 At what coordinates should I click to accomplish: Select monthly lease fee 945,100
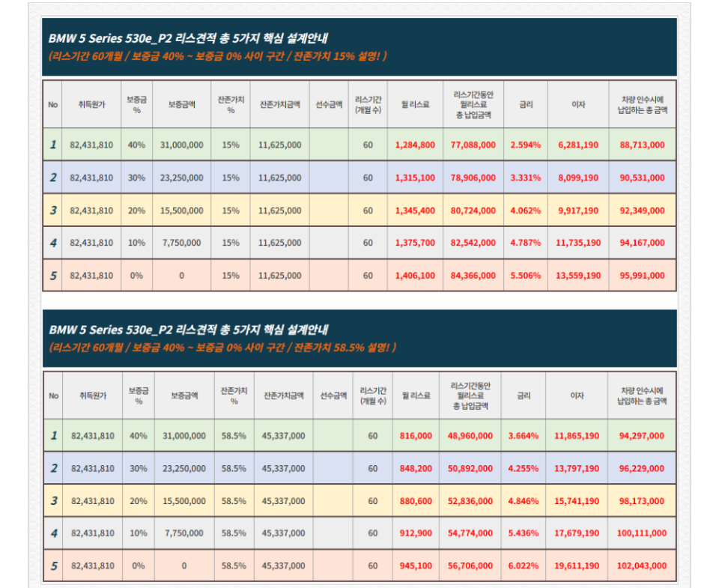416,566
